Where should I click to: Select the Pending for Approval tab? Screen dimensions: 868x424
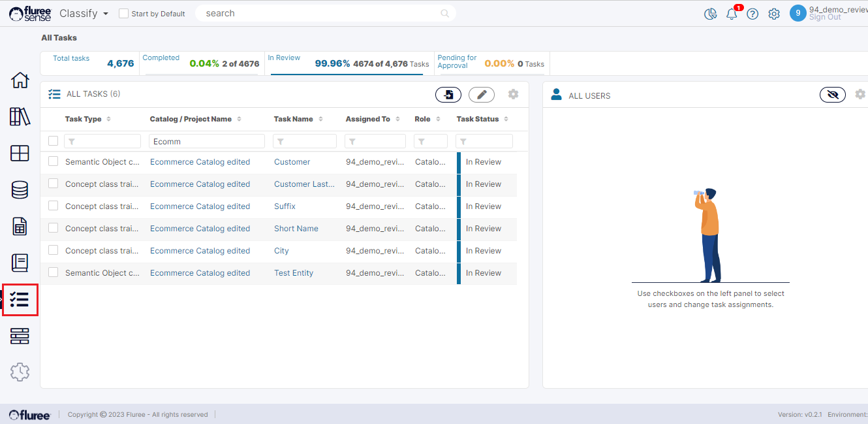pyautogui.click(x=491, y=63)
